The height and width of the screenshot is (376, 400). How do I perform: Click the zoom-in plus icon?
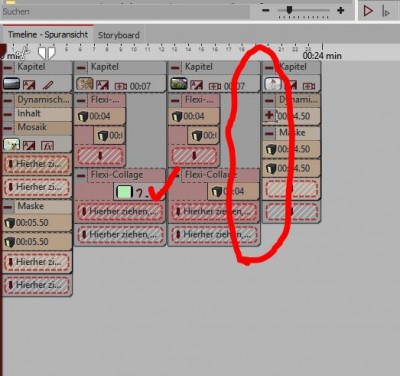click(x=340, y=10)
